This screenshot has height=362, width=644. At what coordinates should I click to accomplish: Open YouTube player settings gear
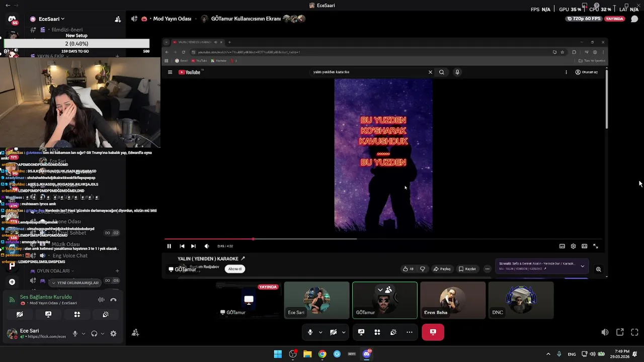point(573,246)
